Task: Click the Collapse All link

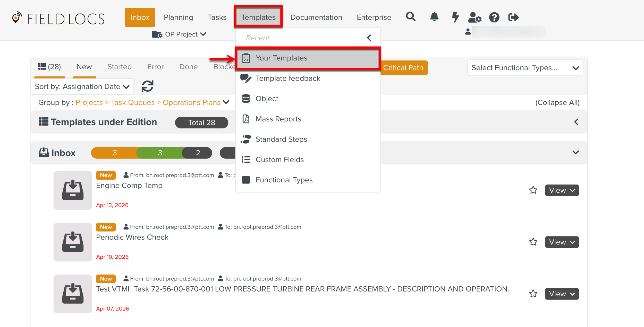Action: click(x=557, y=103)
